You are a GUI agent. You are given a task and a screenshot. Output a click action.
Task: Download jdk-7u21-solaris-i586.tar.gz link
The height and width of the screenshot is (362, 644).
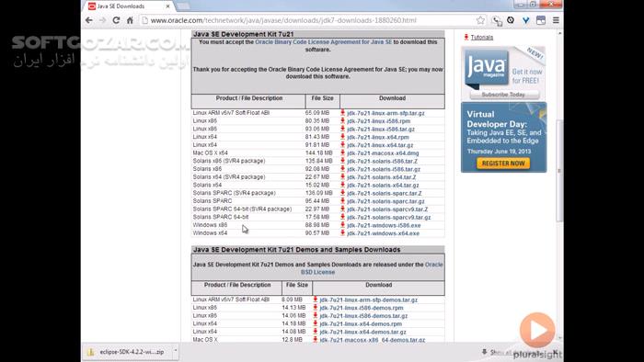(x=384, y=169)
